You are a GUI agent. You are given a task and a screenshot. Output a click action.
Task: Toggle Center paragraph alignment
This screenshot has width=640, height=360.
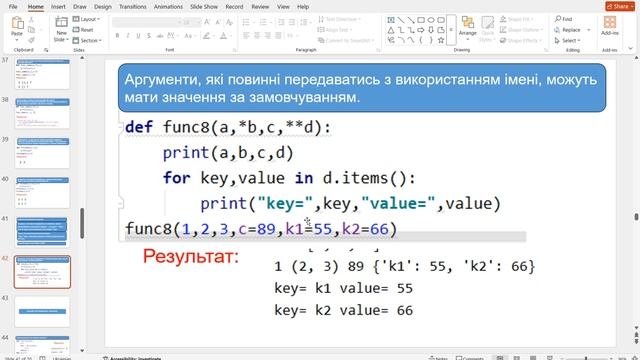(x=257, y=36)
